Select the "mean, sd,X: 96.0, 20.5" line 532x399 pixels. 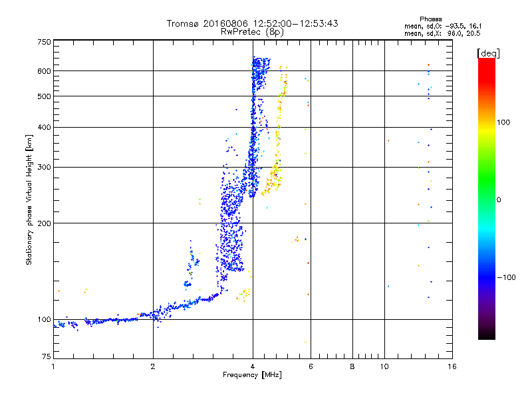(442, 33)
